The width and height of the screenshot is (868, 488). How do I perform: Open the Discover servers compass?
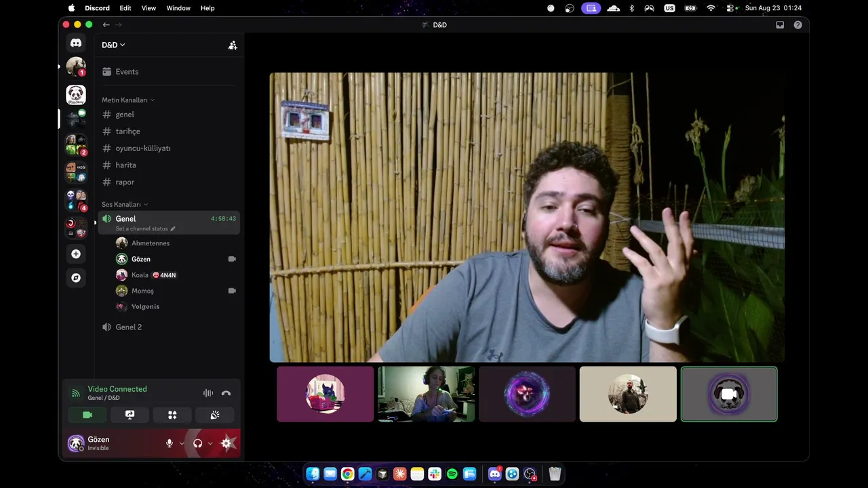(x=76, y=278)
